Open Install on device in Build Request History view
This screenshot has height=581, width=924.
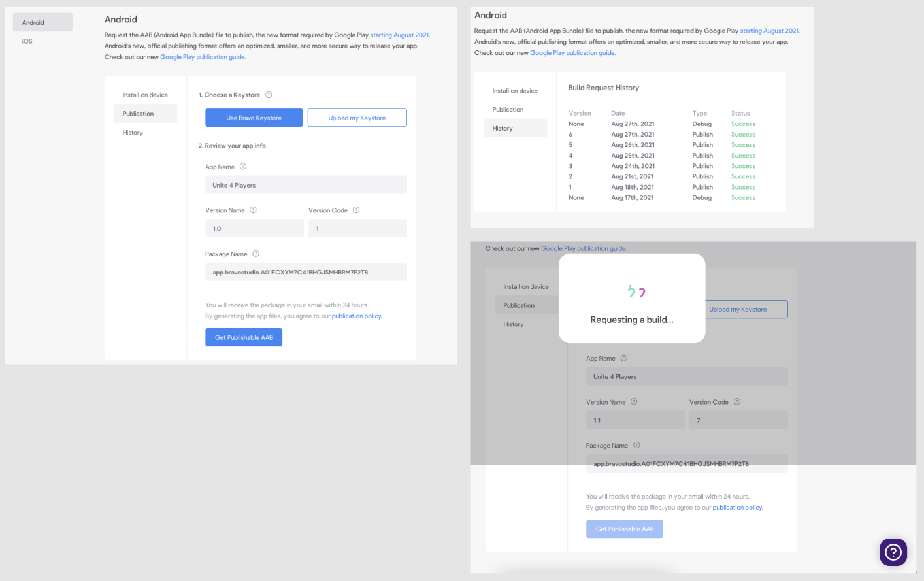tap(515, 91)
